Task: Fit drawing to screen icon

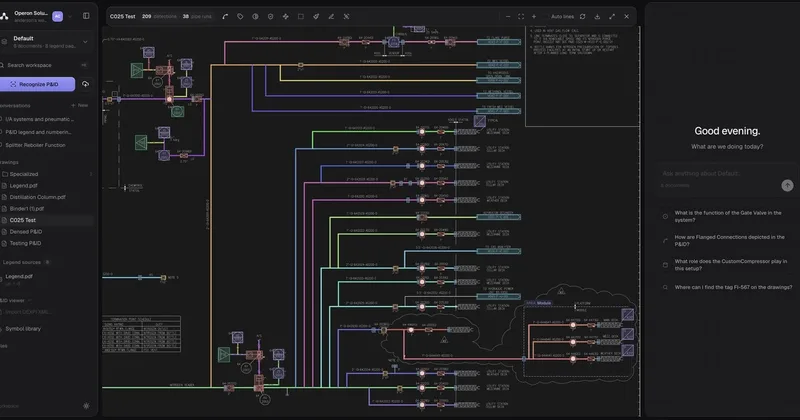Action: coord(521,16)
